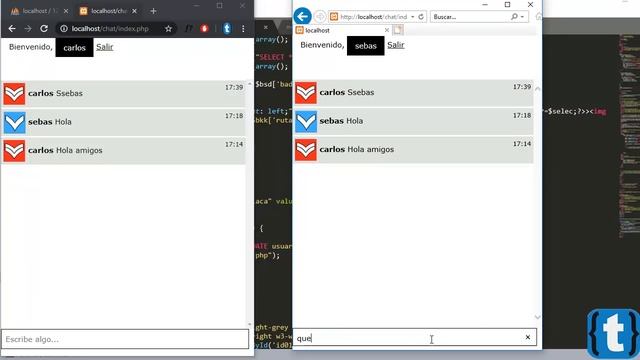
Task: Open the IE address bar dropdown arrow
Action: pos(413,17)
